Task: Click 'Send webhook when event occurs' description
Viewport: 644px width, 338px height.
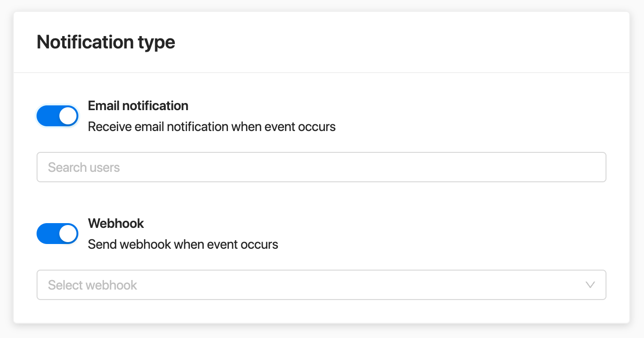Action: pyautogui.click(x=183, y=244)
